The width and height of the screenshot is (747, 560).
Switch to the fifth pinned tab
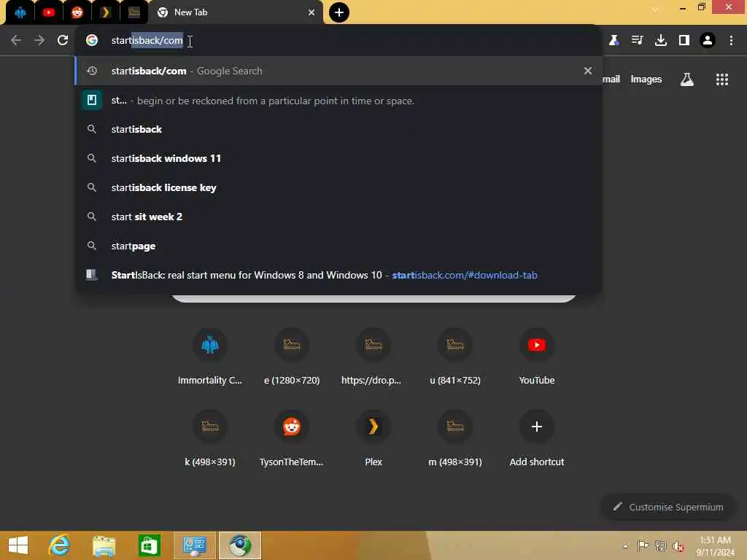134,12
